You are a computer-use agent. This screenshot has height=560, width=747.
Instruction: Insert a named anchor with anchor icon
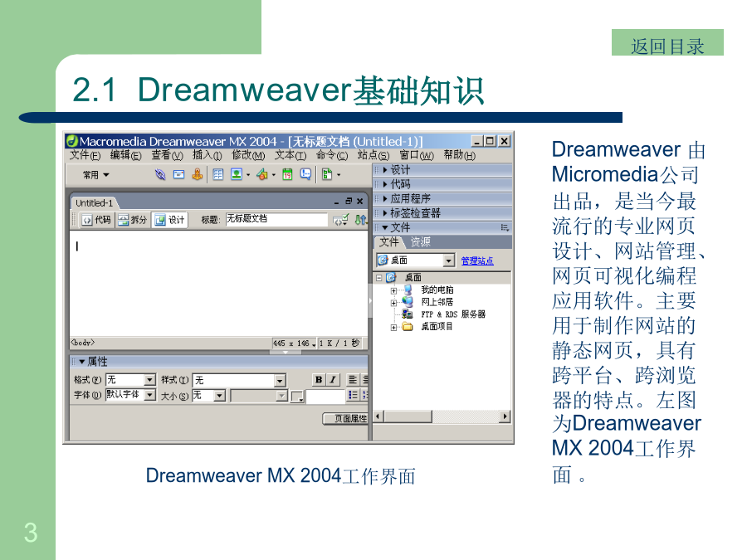point(197,175)
